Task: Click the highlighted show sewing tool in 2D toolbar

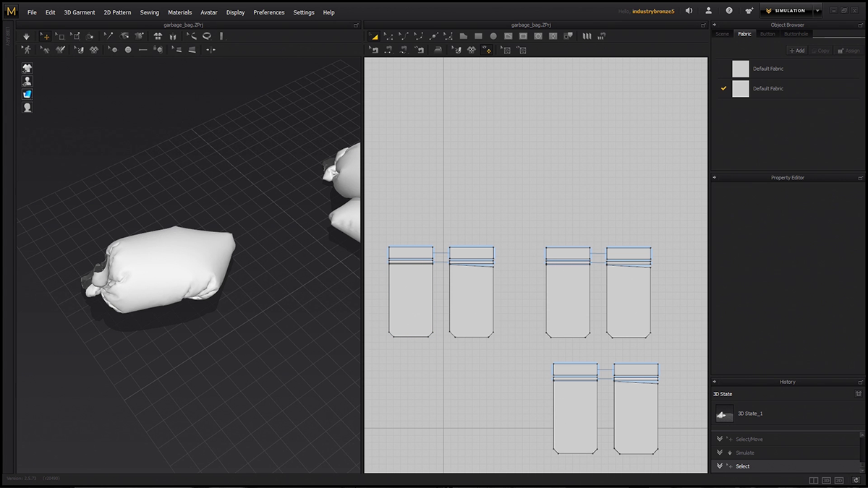Action: tap(488, 50)
